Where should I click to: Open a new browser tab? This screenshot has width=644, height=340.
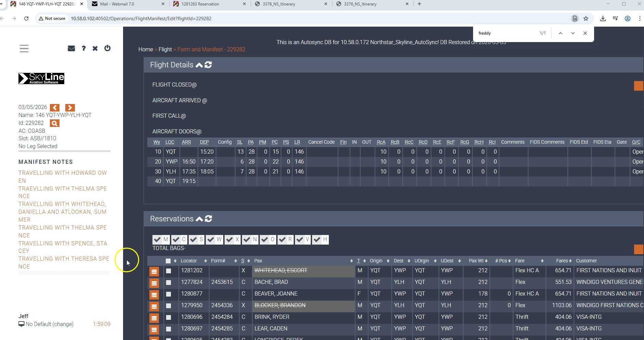pos(419,4)
